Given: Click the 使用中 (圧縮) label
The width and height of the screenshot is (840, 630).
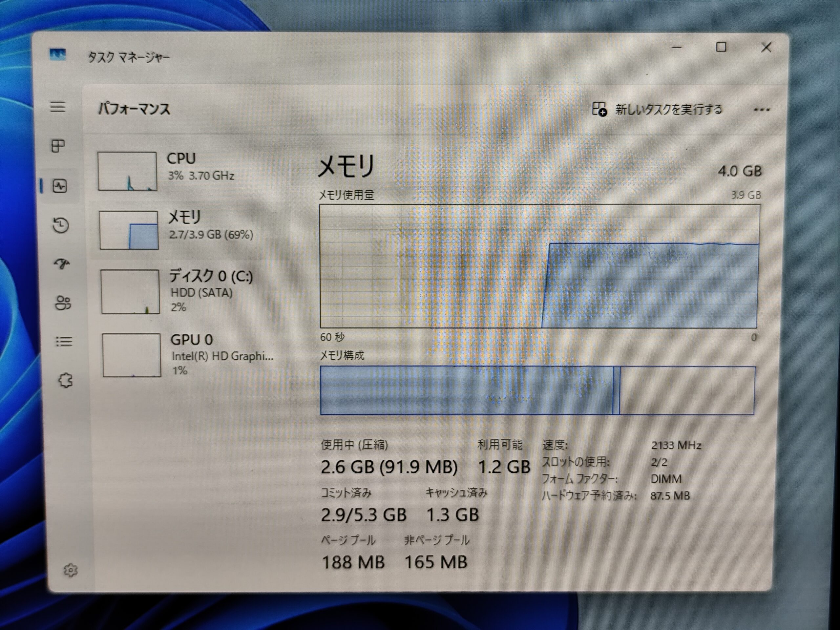Looking at the screenshot, I should click(354, 445).
